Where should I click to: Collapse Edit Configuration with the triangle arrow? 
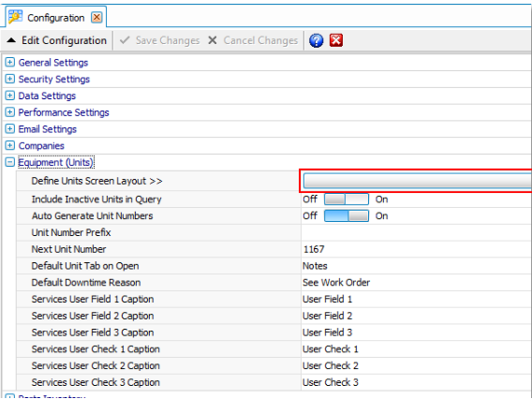point(11,40)
